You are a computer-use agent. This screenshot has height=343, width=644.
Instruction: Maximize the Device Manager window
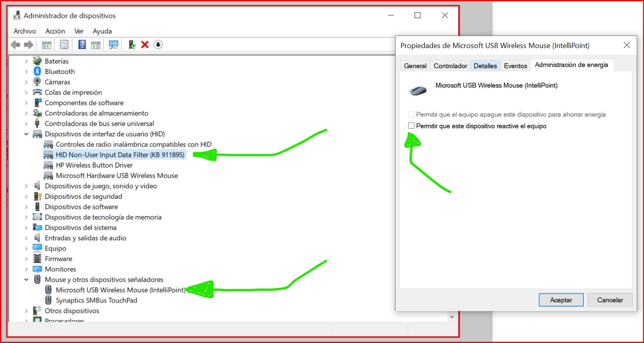(418, 15)
